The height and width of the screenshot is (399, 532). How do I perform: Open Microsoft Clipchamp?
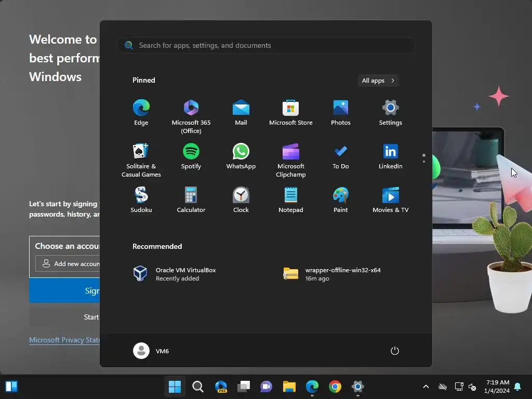pyautogui.click(x=291, y=161)
